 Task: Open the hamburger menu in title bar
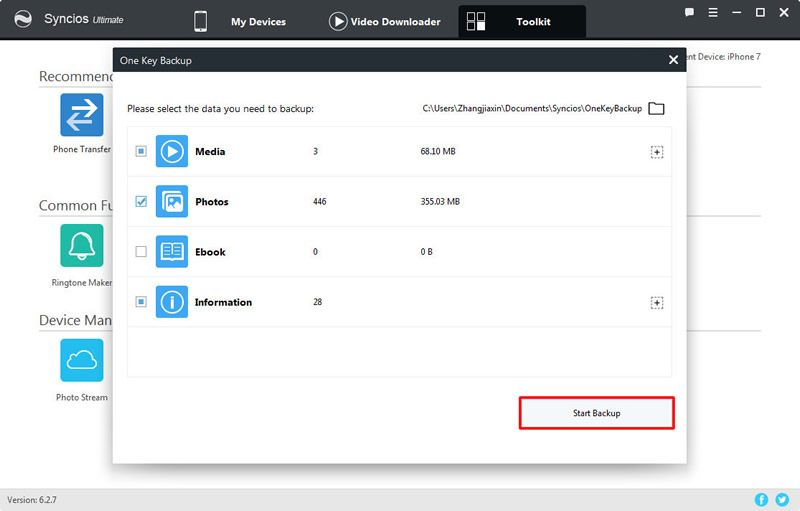(713, 12)
